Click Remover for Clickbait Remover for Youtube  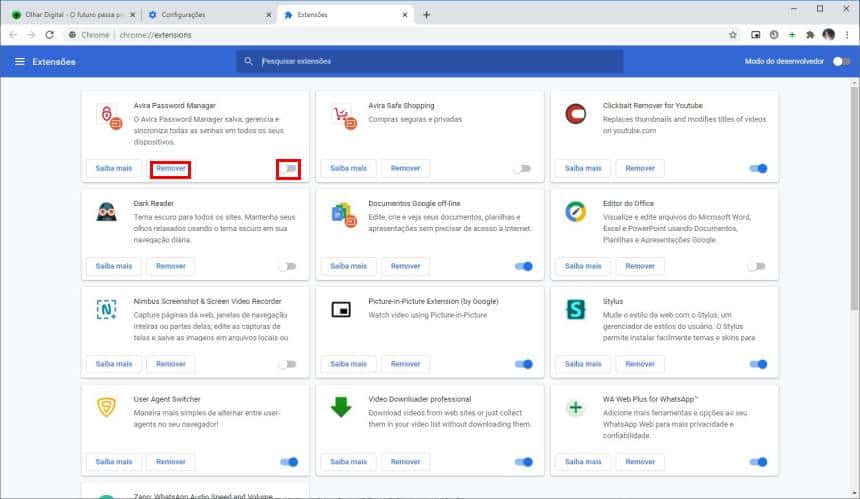click(640, 168)
